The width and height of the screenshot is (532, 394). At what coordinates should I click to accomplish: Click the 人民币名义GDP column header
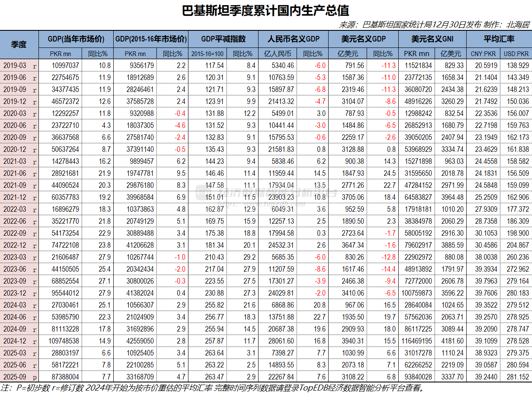pyautogui.click(x=293, y=39)
